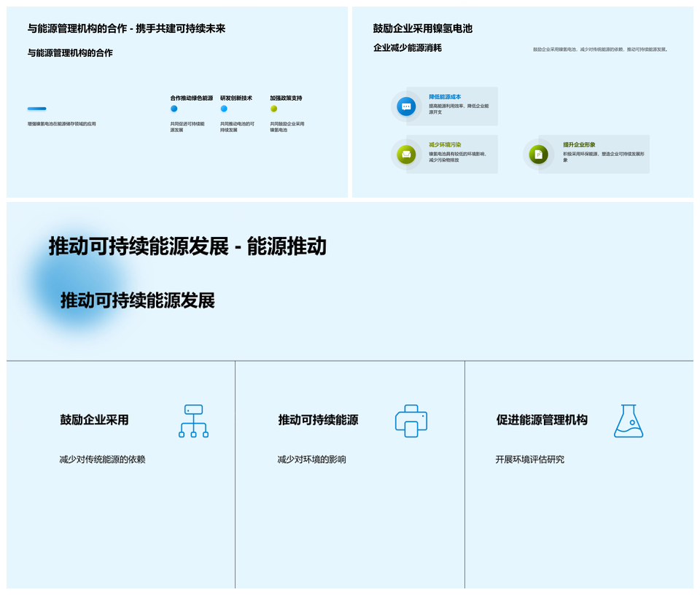Click the subtitle 企业减少能源消耗
The image size is (700, 595).
click(407, 48)
